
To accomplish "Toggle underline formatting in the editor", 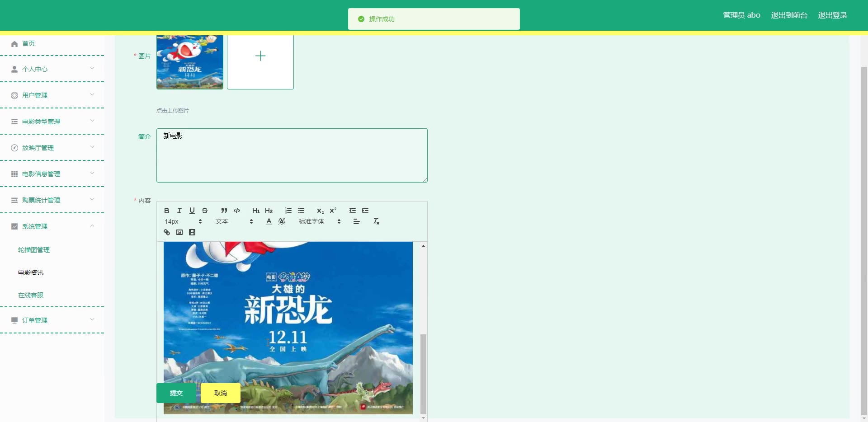I will [x=192, y=211].
